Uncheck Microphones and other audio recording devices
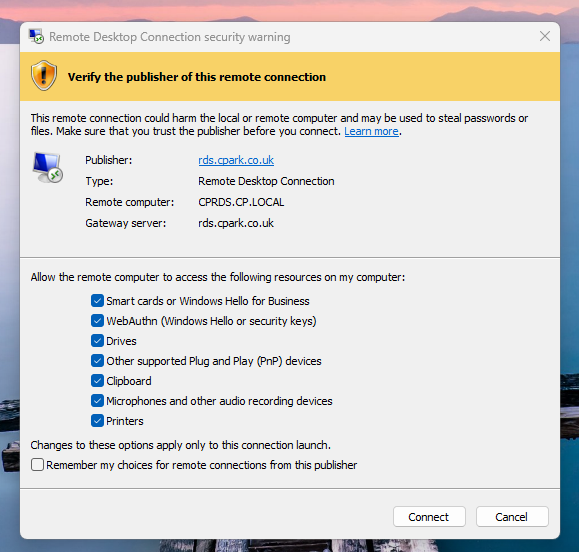Image resolution: width=579 pixels, height=552 pixels. click(97, 401)
